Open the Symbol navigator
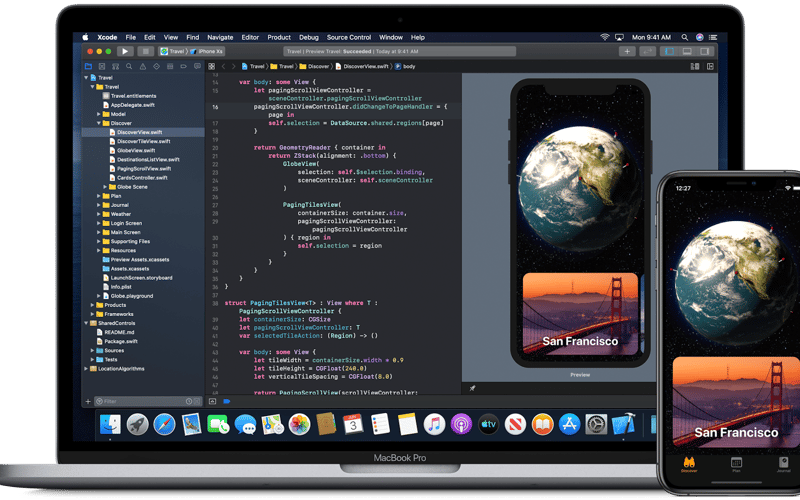Viewport: 800px width, 500px height. [115, 66]
